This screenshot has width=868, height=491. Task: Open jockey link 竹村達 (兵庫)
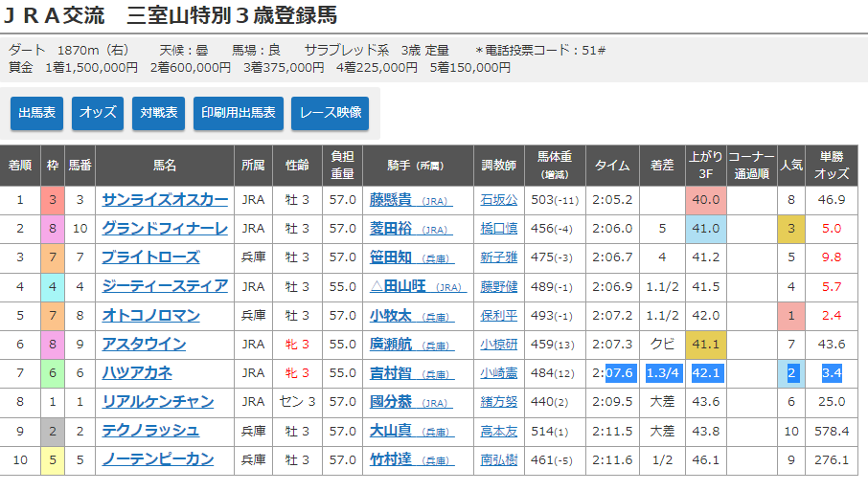click(412, 459)
